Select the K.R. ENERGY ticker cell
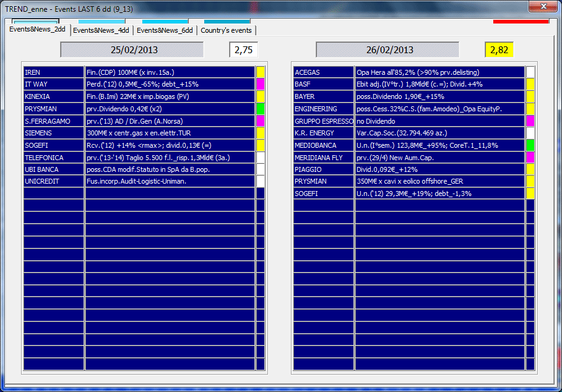This screenshot has width=562, height=392. (324, 133)
